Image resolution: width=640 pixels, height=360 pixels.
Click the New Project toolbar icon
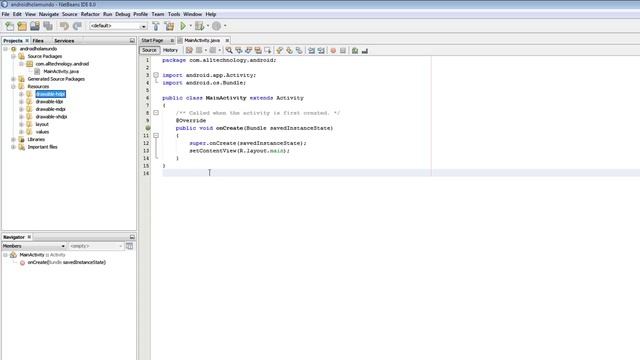pos(22,26)
